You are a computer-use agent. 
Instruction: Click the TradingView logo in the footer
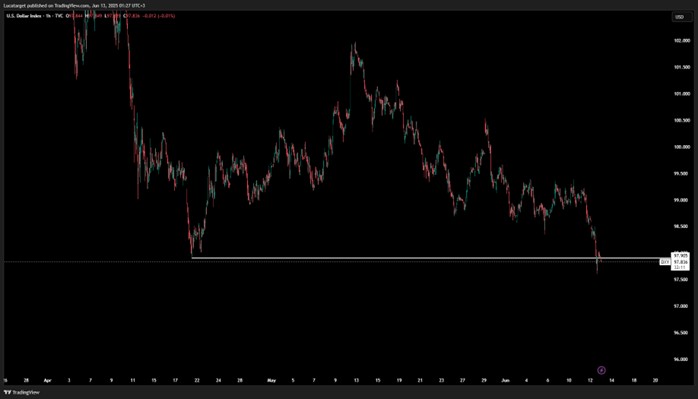[x=22, y=392]
